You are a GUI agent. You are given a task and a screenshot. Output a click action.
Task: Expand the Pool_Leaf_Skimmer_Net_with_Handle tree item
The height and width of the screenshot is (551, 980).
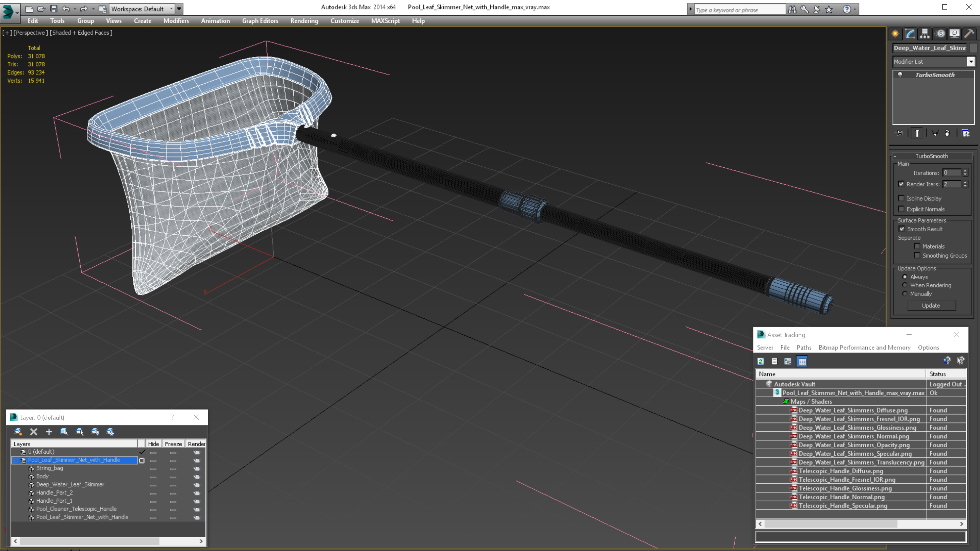tap(15, 460)
